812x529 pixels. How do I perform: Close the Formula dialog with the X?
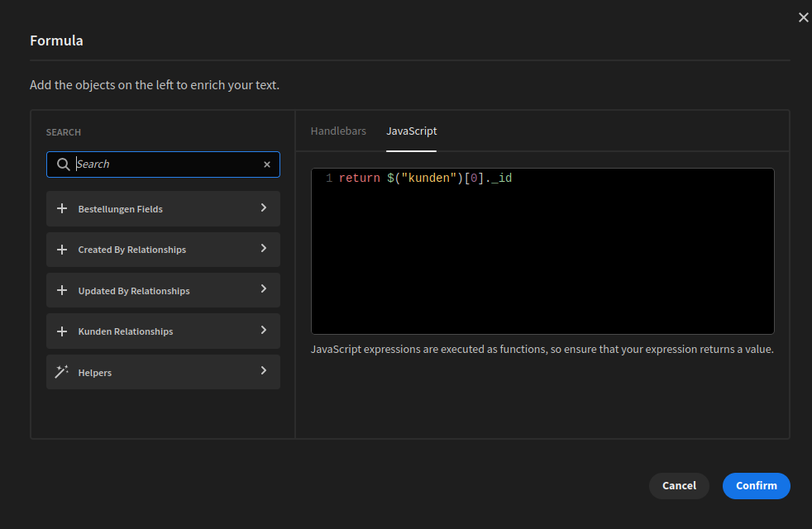click(x=803, y=17)
